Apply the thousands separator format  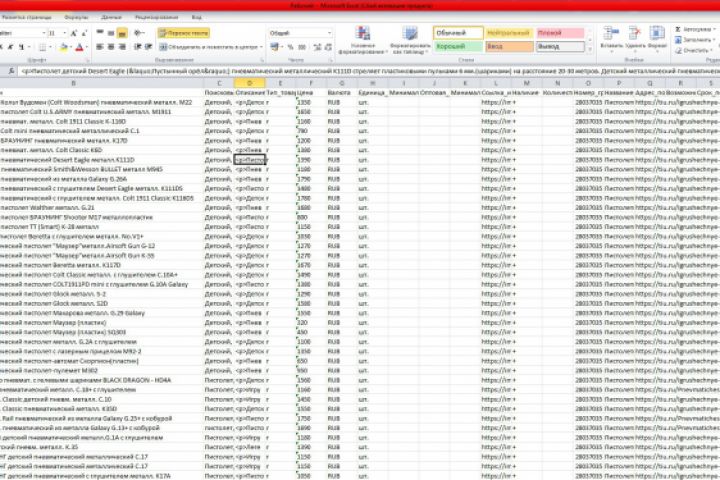click(x=302, y=47)
